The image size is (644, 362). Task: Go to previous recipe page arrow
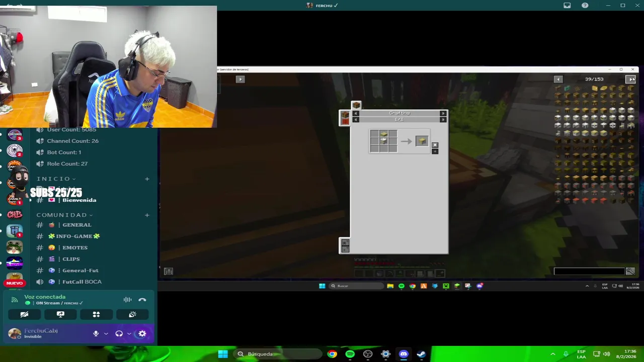[356, 120]
